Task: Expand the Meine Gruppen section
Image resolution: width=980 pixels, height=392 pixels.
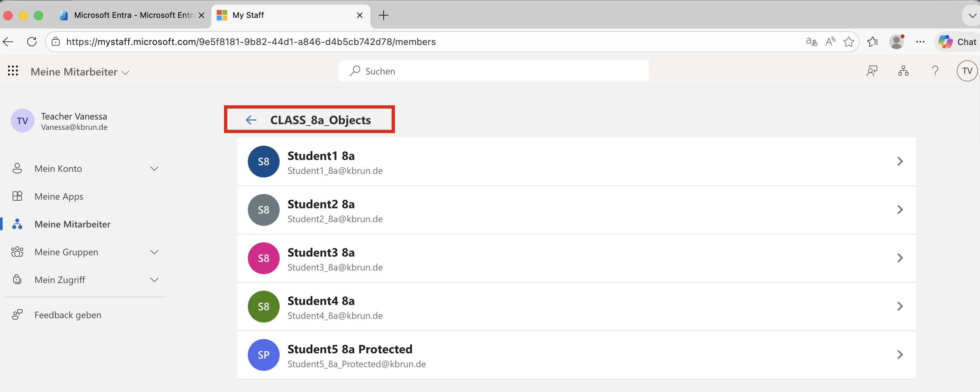Action: [154, 252]
